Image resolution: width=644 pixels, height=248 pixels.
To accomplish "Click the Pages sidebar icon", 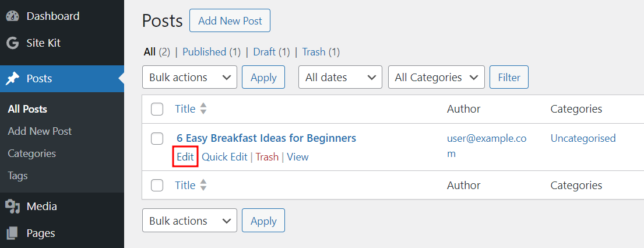I will coord(13,233).
